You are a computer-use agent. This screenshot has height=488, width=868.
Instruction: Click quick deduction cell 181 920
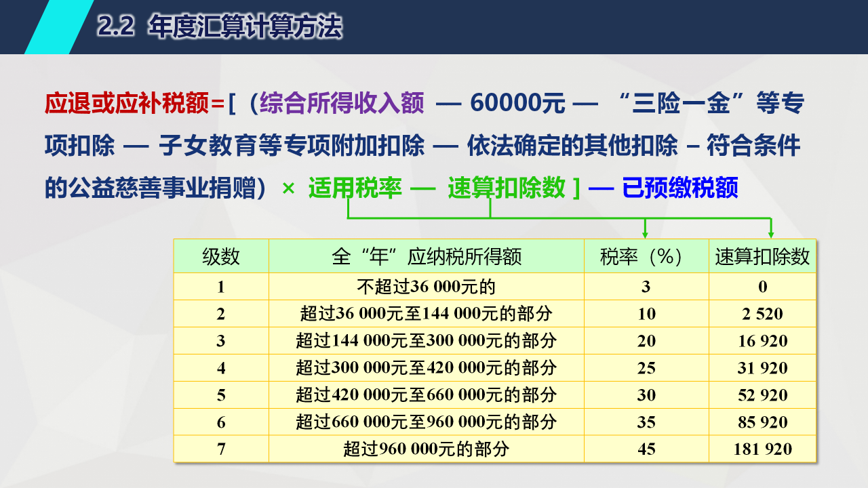(763, 449)
